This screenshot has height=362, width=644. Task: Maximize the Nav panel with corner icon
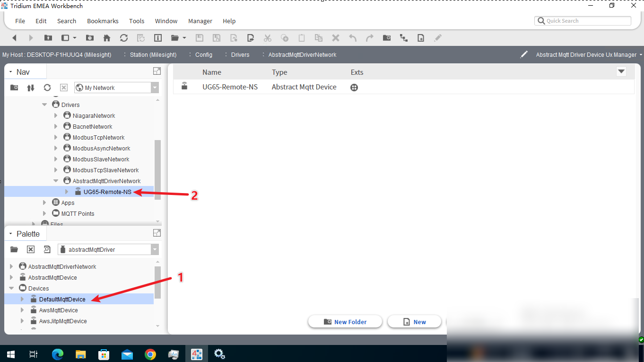coord(157,71)
